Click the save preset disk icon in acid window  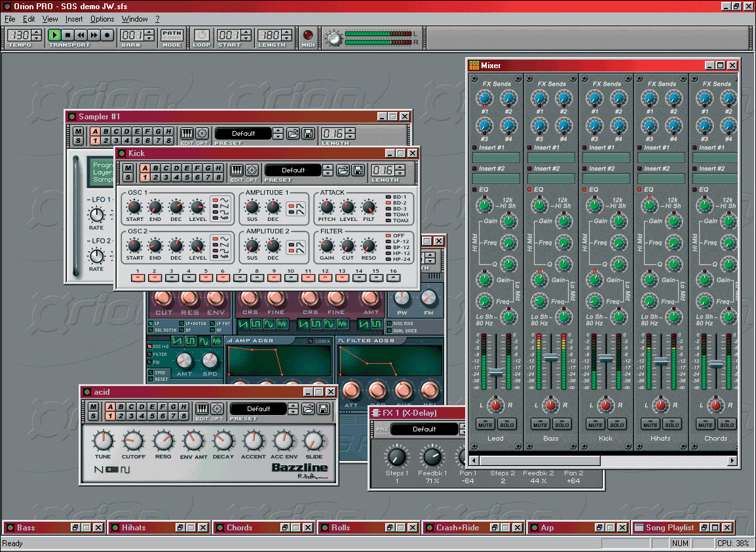[324, 408]
